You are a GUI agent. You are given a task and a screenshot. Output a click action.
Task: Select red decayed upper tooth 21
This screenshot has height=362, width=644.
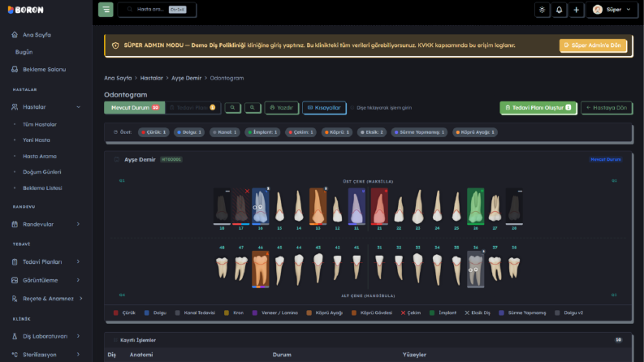click(x=379, y=206)
